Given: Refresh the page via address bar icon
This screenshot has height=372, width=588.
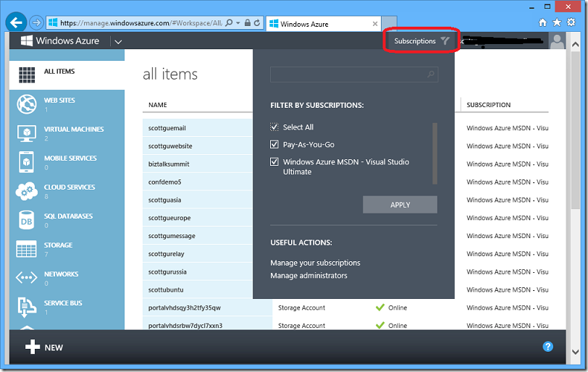Looking at the screenshot, I should (257, 23).
